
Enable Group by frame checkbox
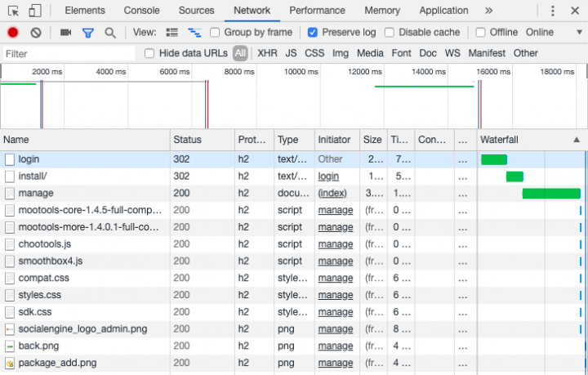click(x=215, y=33)
